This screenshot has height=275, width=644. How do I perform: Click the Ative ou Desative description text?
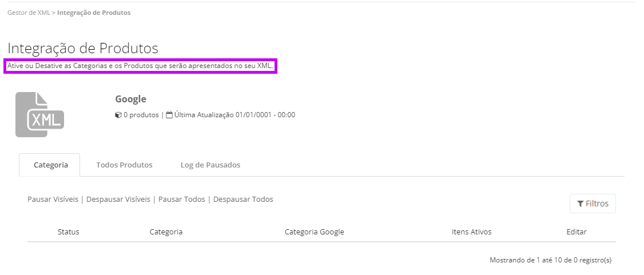click(x=140, y=66)
